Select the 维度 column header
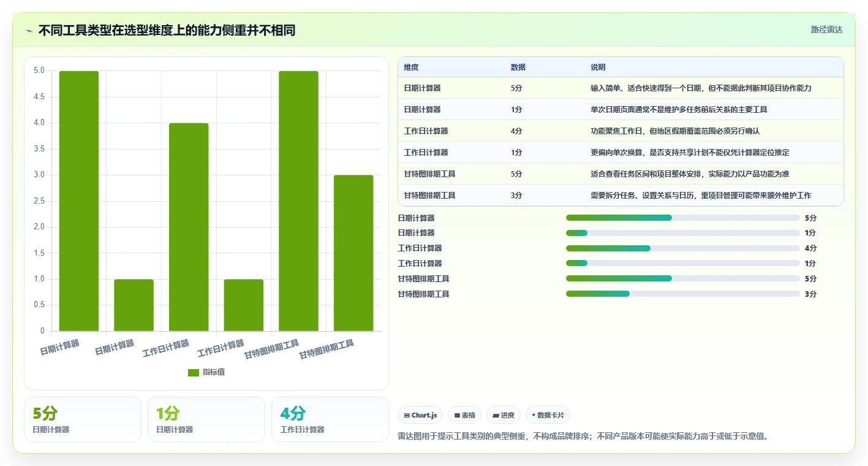868x466 pixels. point(412,67)
